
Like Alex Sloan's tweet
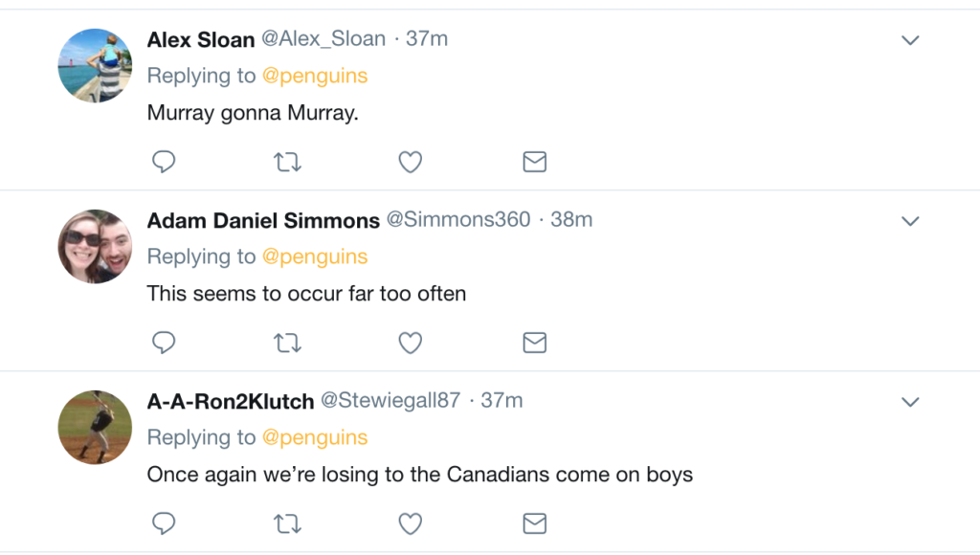click(x=411, y=163)
